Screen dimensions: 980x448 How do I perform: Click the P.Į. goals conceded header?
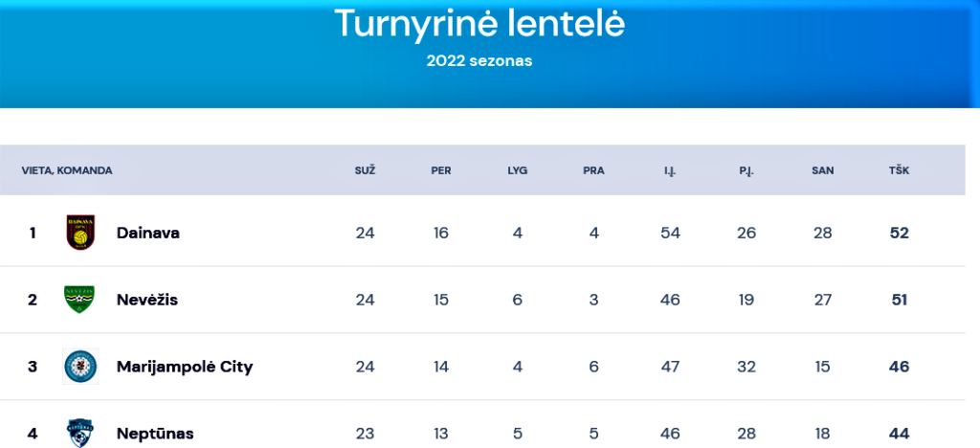click(x=746, y=170)
